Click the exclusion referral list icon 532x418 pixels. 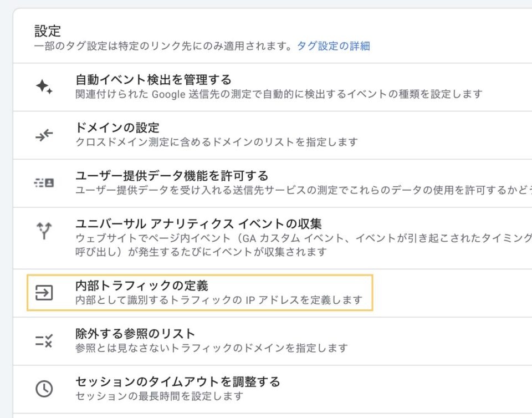tap(44, 340)
